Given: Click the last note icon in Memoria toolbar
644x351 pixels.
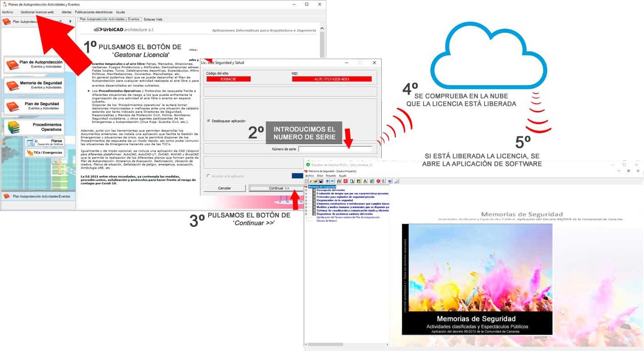Looking at the screenshot, I should point(396,181).
